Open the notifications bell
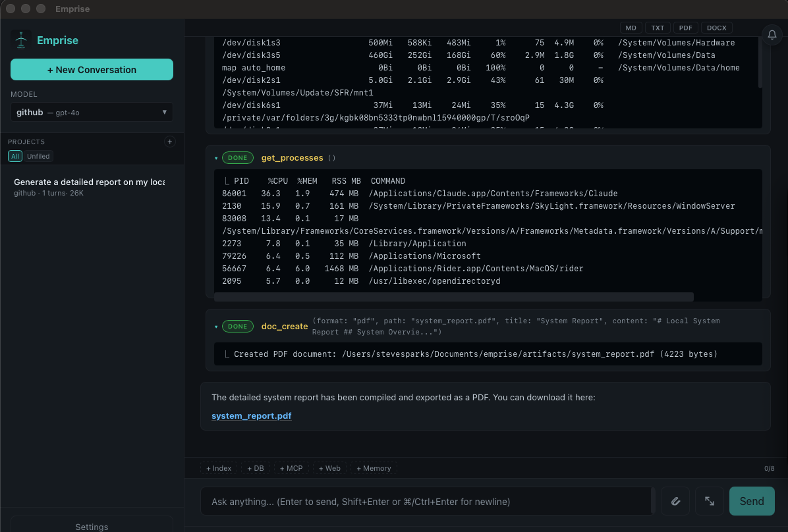The image size is (788, 532). (x=772, y=35)
